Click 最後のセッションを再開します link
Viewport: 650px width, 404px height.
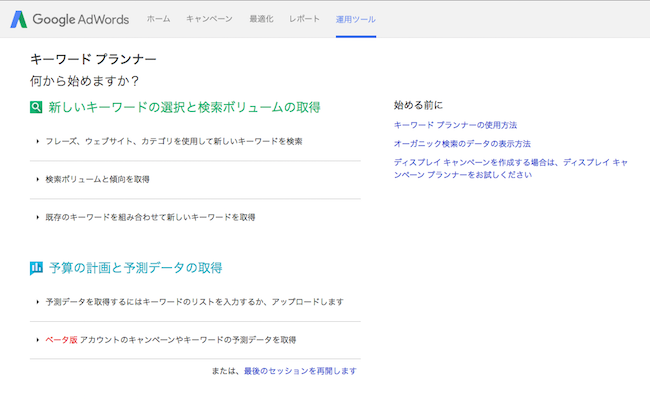pos(300,371)
